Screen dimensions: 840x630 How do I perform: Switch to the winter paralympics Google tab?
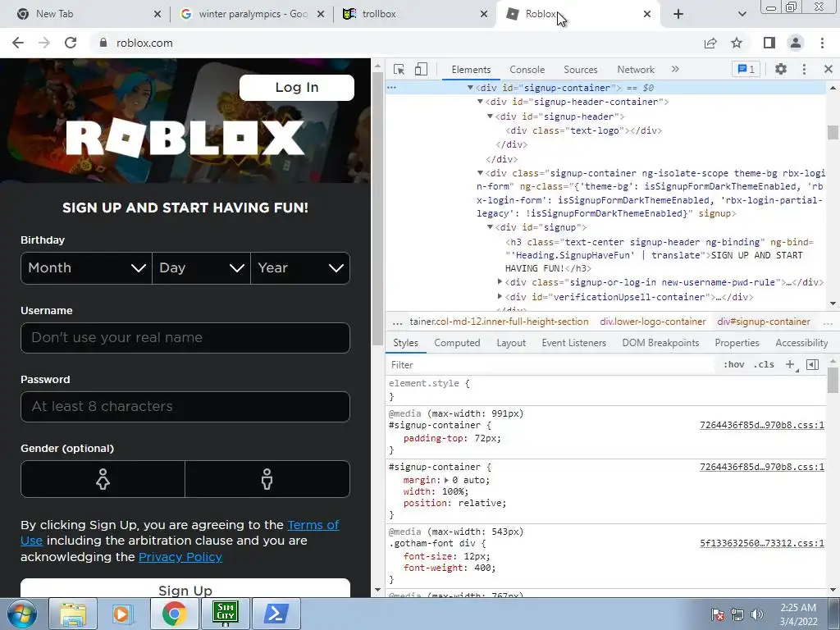(252, 14)
